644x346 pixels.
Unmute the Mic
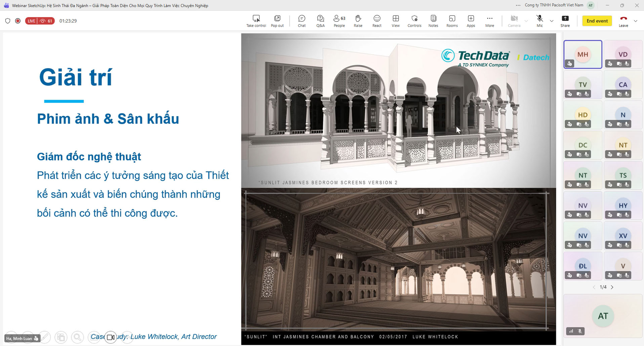539,21
